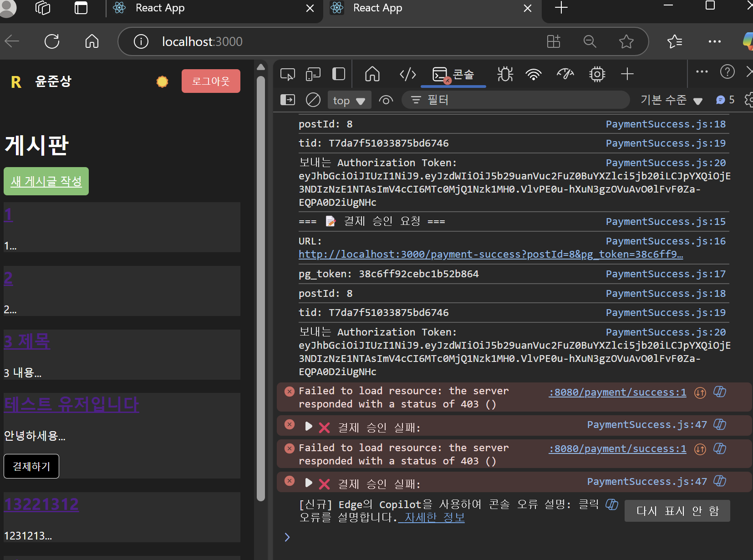The image size is (753, 560).
Task: Click the inspect element picker icon
Action: coord(287,74)
